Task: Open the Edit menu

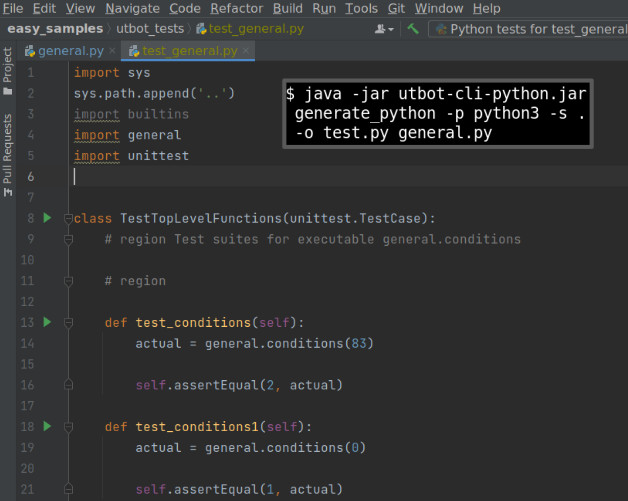Action: pyautogui.click(x=44, y=8)
